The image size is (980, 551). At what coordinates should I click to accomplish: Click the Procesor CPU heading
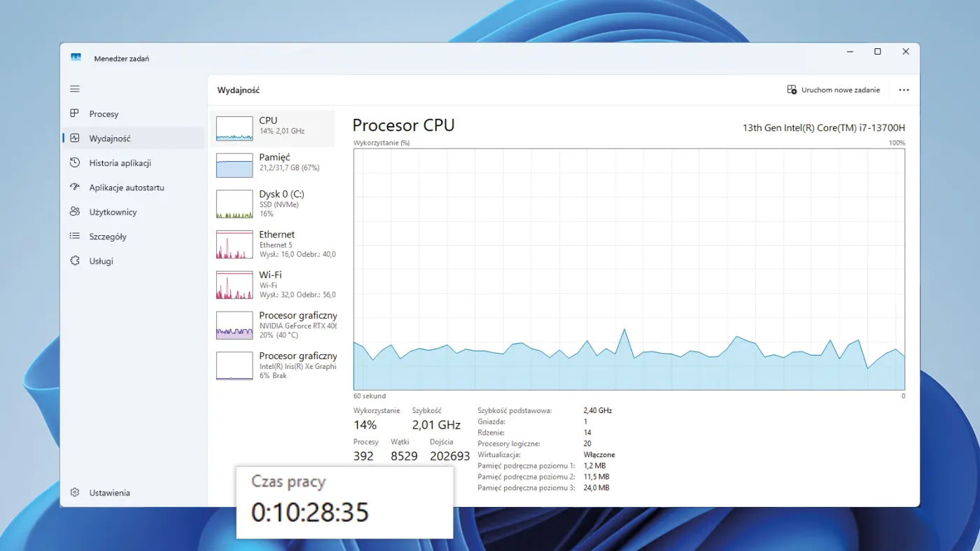click(x=403, y=125)
